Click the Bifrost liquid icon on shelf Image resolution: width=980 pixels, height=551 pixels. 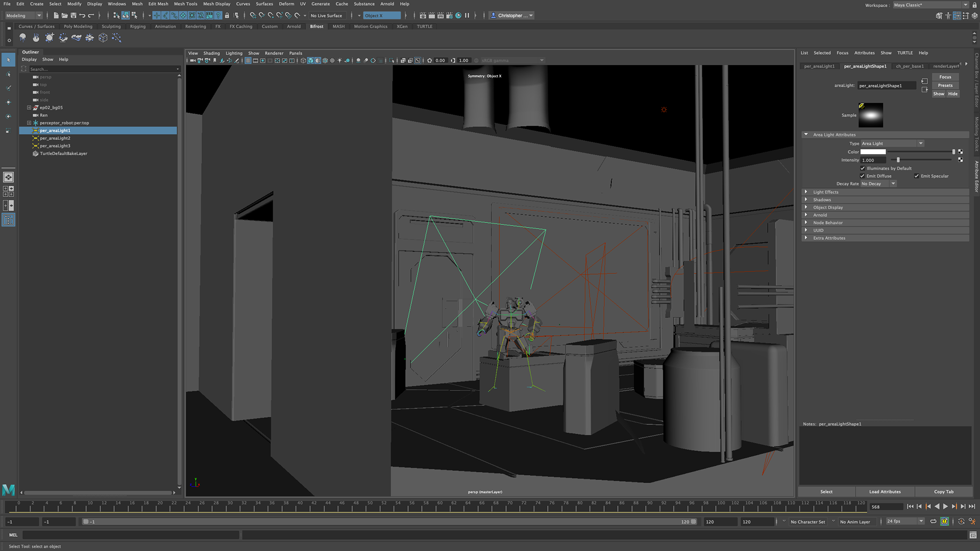23,38
